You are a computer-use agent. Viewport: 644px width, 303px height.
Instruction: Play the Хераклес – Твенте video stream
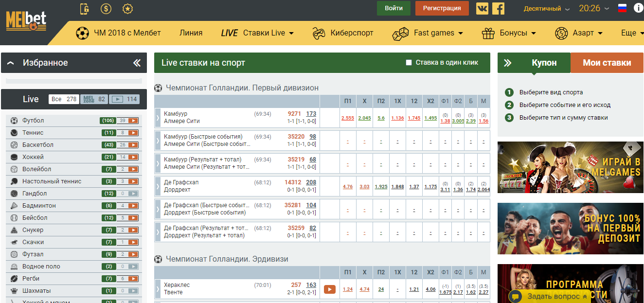pos(330,289)
